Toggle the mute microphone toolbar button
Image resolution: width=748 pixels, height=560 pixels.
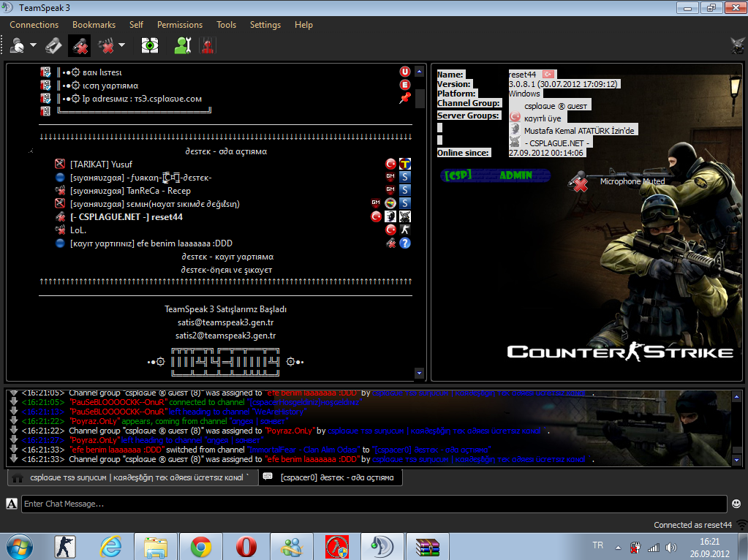80,46
